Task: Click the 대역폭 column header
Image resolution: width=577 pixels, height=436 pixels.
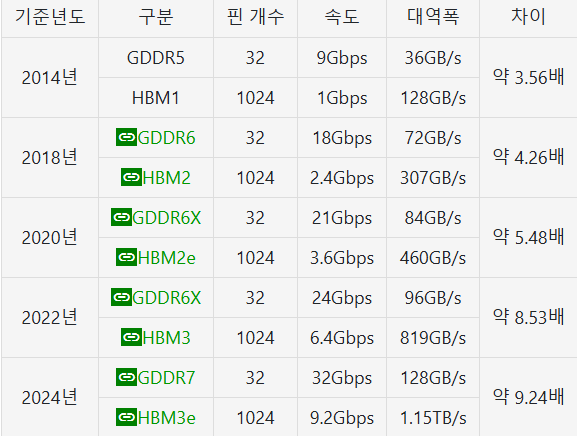Action: (433, 17)
